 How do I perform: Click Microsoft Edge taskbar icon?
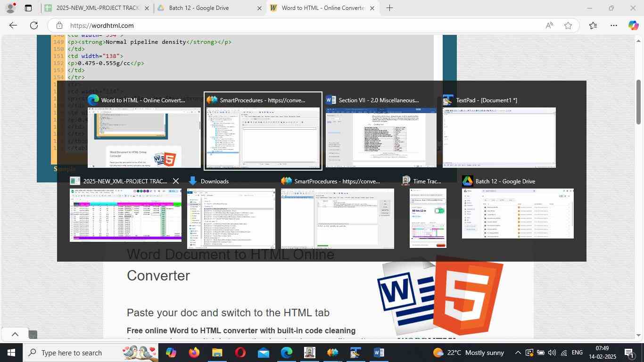287,353
